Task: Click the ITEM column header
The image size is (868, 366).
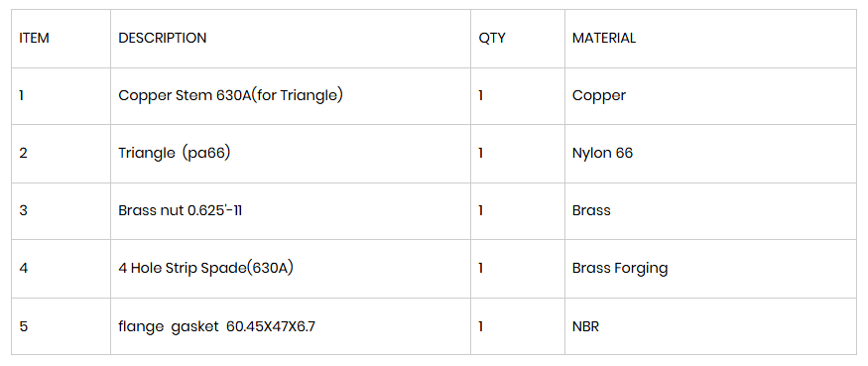Action: click(x=61, y=39)
